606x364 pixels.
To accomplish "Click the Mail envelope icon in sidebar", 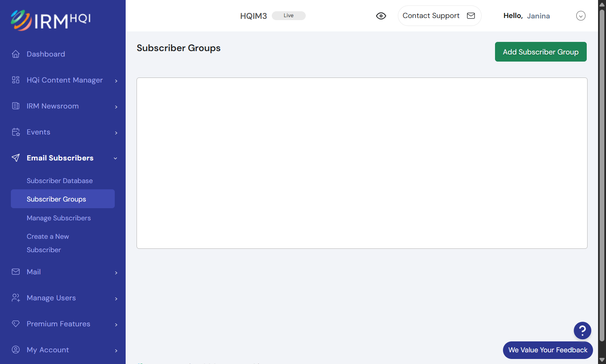I will point(16,272).
